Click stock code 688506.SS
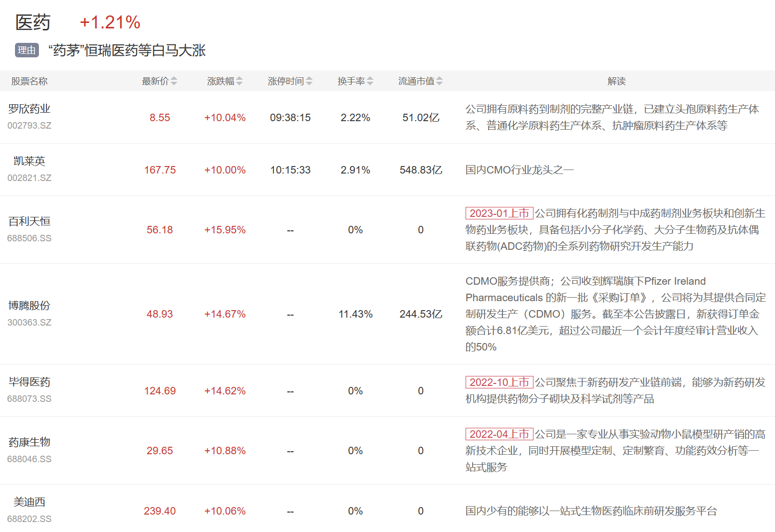This screenshot has height=532, width=775. [x=29, y=238]
